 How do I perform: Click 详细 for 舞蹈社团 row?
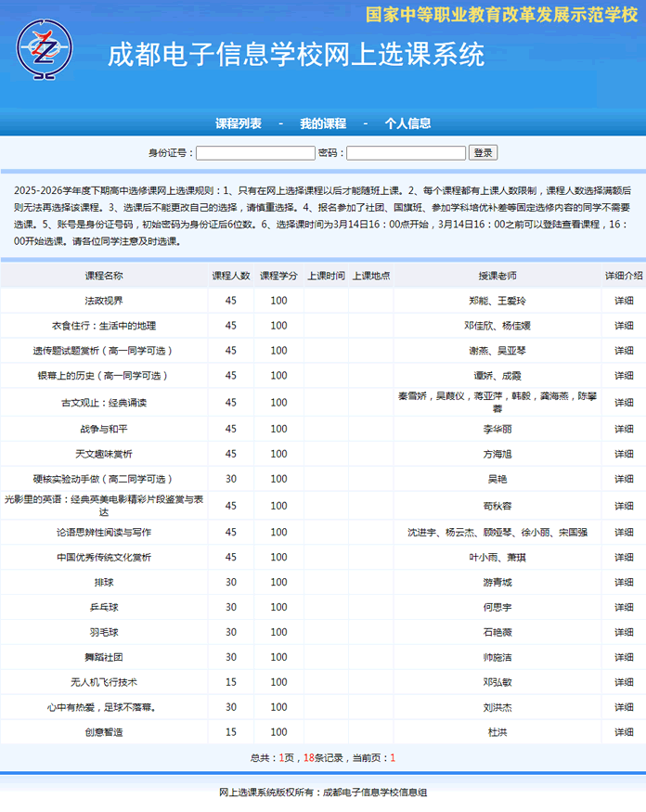pos(624,657)
